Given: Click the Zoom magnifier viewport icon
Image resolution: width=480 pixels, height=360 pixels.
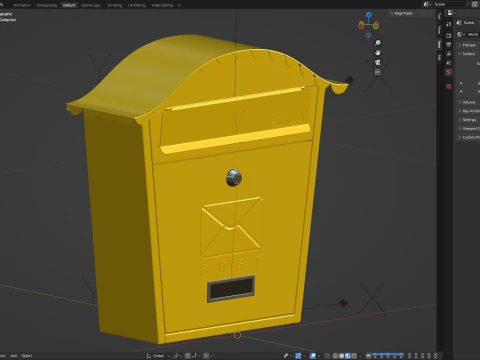Looking at the screenshot, I should tap(378, 43).
